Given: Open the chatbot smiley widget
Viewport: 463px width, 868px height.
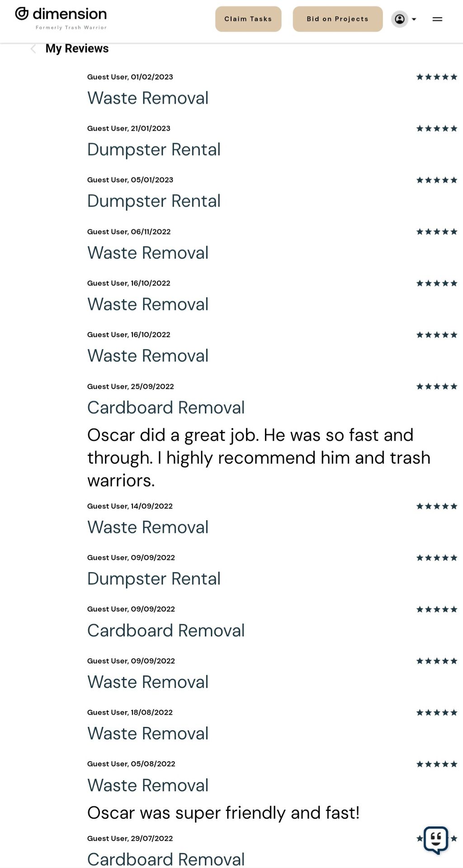Looking at the screenshot, I should coord(436,840).
